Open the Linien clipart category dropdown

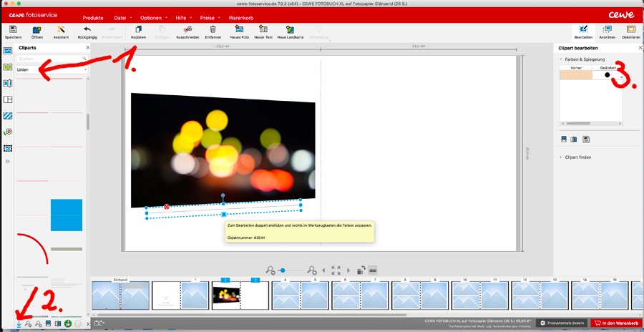coord(52,70)
